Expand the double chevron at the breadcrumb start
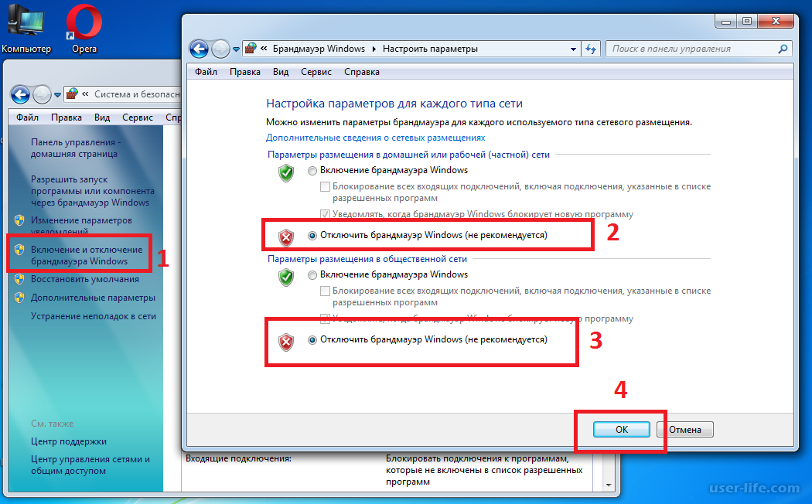Viewport: 812px width, 504px height. (264, 49)
